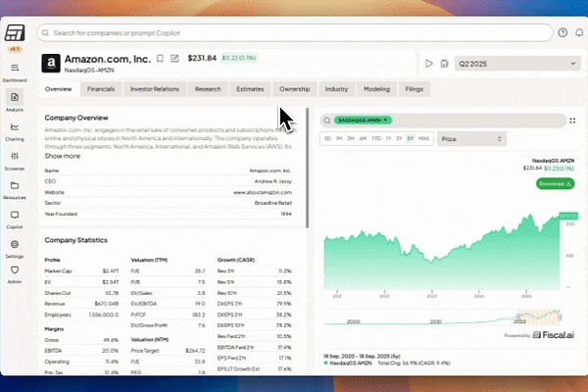Click the overview panel vertical scrollbar

(x=307, y=168)
